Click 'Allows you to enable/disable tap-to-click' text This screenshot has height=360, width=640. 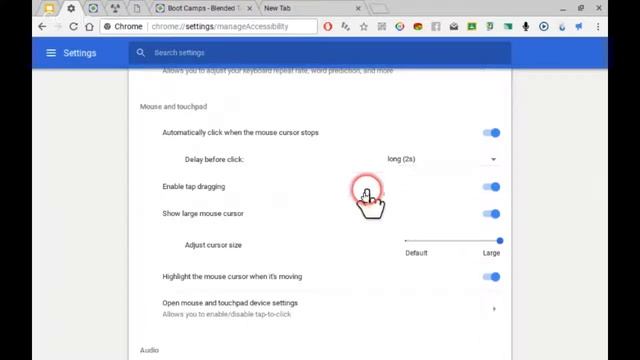click(227, 314)
